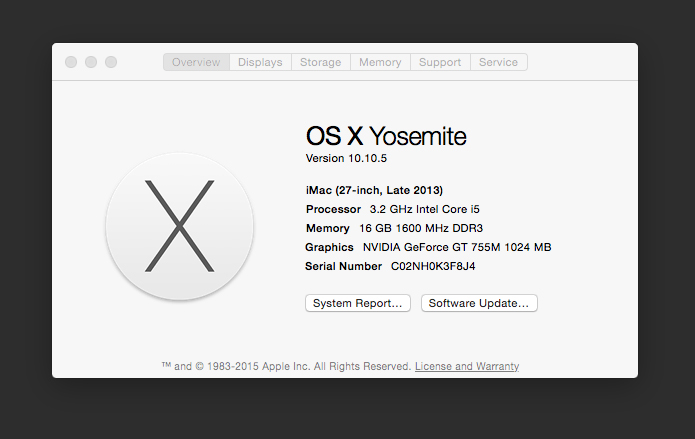Click the Apple Inc. copyright notice
Image resolution: width=695 pixels, height=439 pixels.
286,366
